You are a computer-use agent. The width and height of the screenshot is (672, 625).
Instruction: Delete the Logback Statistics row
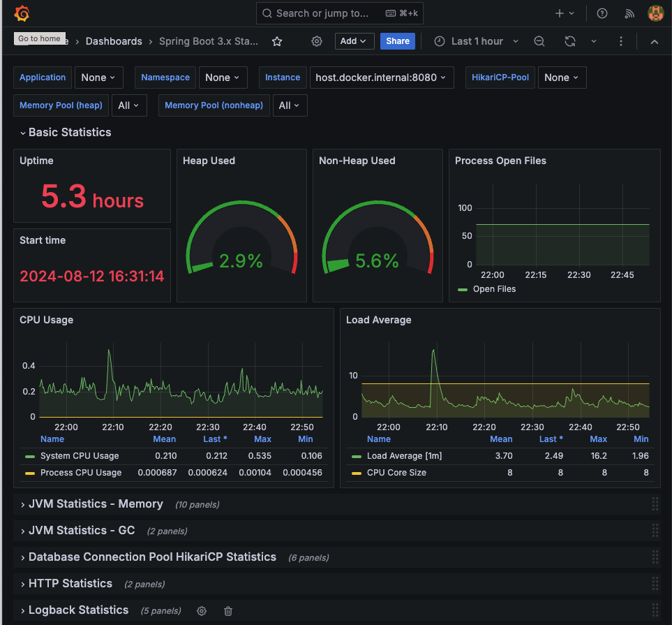[x=228, y=611]
